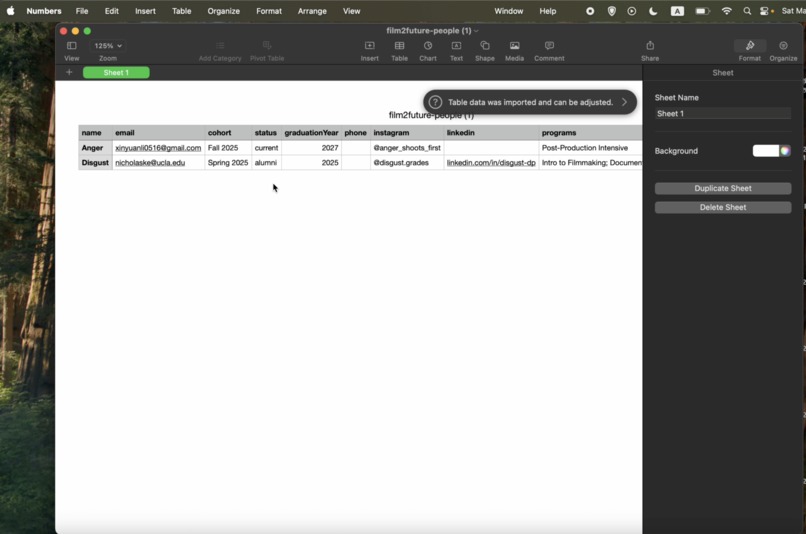Screen dimensions: 806x534
Task: Select the 'Fall 2025' cell
Action: click(228, 148)
